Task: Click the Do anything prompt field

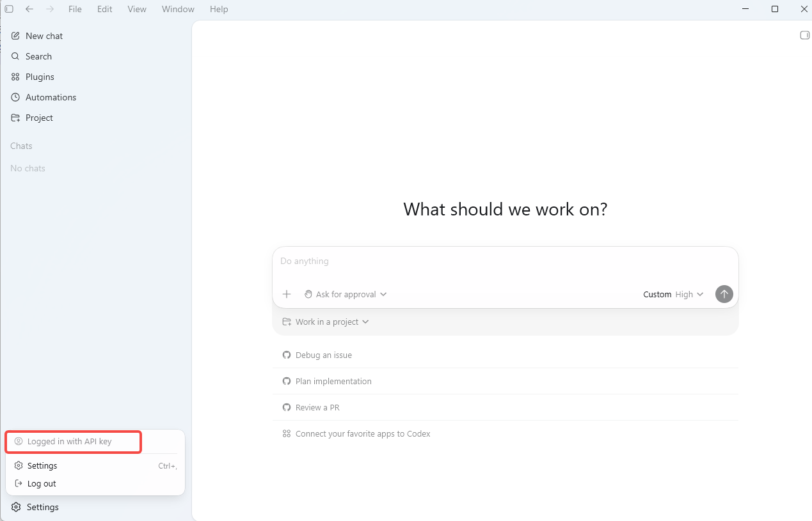Action: click(x=506, y=261)
